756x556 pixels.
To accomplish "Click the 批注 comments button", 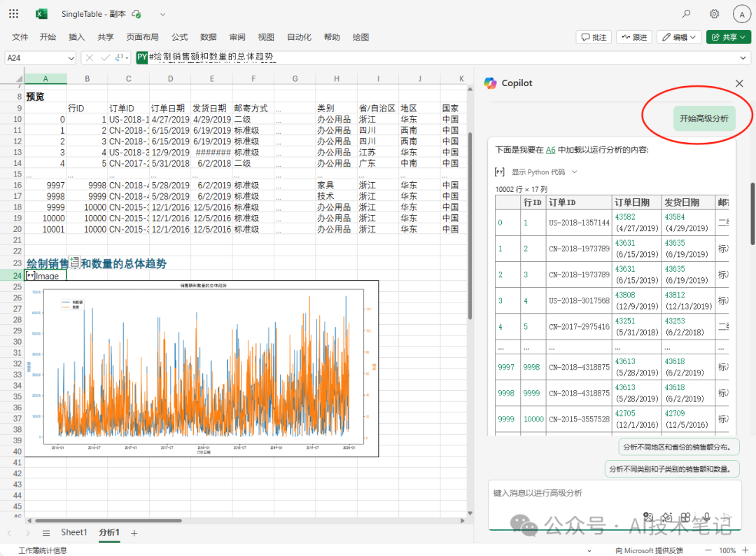I will (x=594, y=37).
